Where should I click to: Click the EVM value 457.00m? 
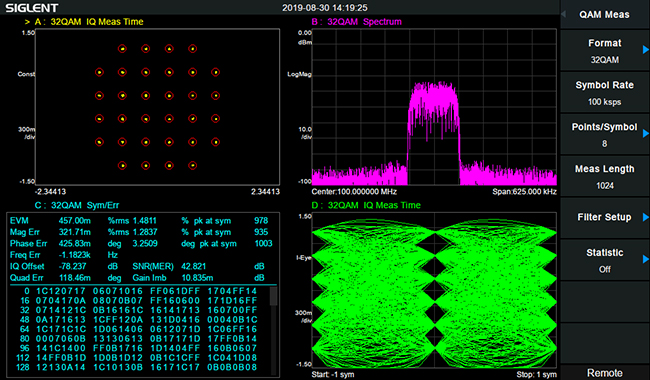pos(74,220)
